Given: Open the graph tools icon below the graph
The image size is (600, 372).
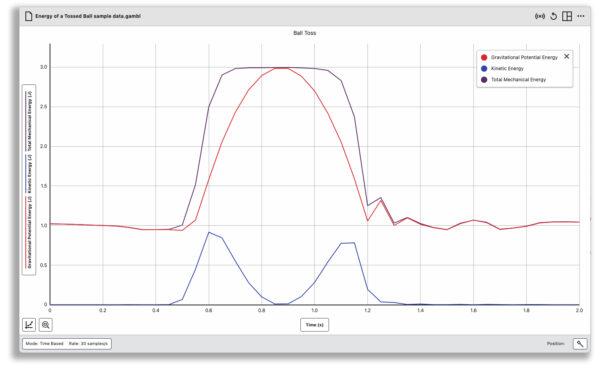Looking at the screenshot, I should (x=29, y=325).
